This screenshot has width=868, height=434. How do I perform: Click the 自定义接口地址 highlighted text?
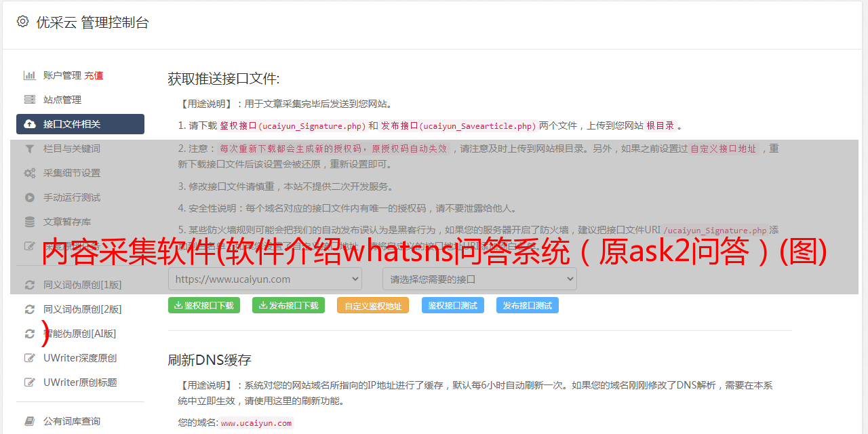(724, 149)
